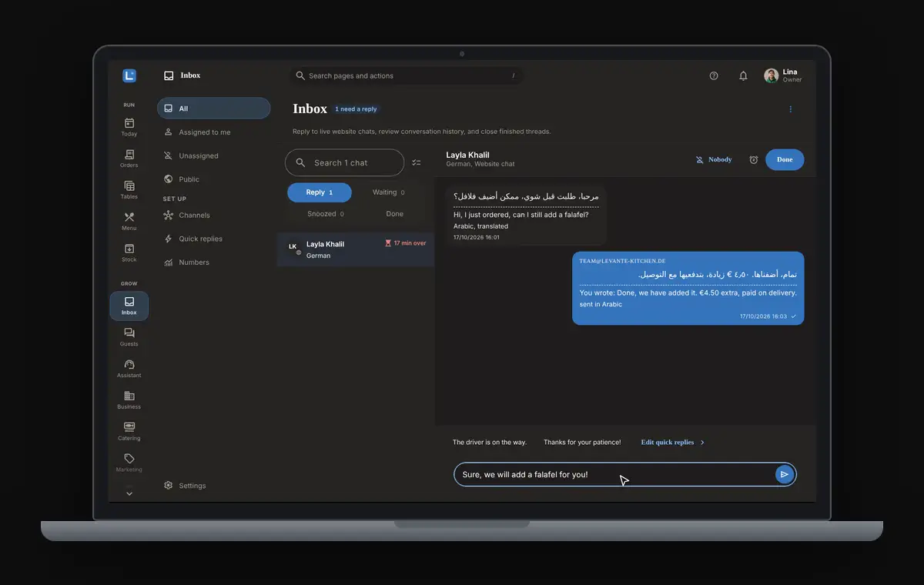Open Layla Khalil chat in the list
Screen dimensions: 924x585
click(356, 249)
